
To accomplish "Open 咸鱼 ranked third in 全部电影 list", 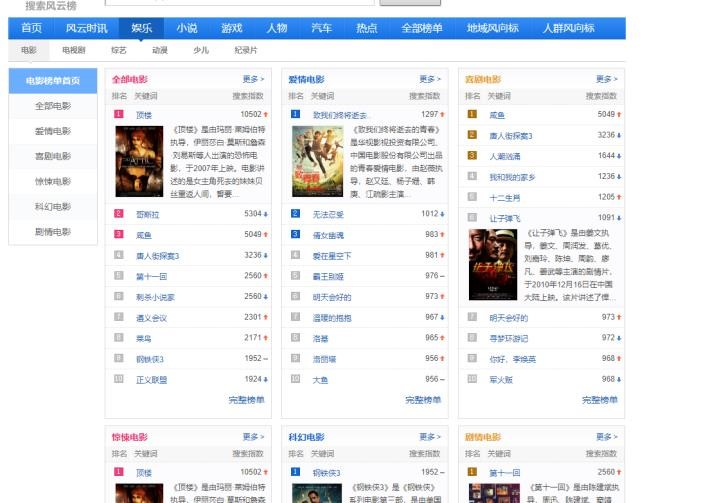I will coord(144,235).
